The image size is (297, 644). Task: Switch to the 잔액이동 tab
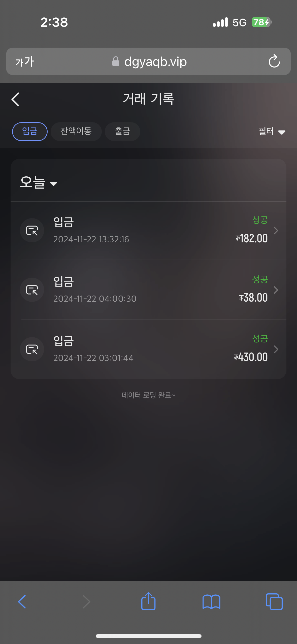(x=76, y=132)
